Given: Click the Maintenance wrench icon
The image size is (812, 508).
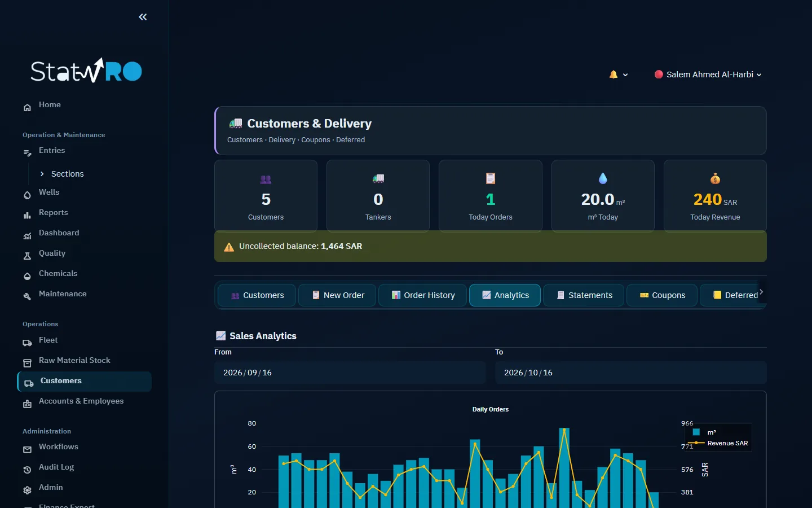Looking at the screenshot, I should pyautogui.click(x=27, y=296).
